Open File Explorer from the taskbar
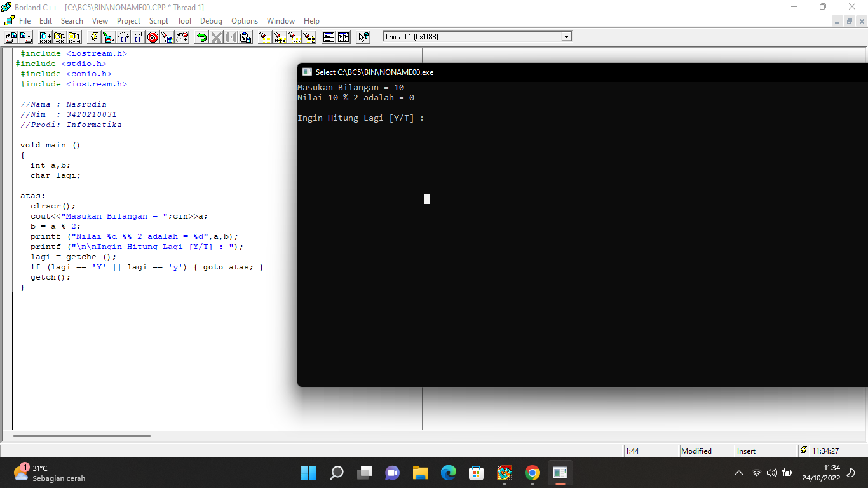 point(420,473)
